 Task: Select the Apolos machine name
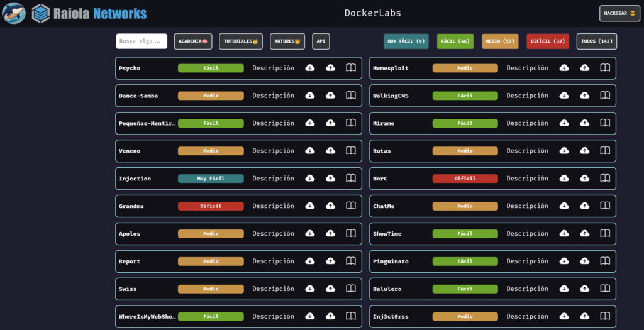(130, 234)
